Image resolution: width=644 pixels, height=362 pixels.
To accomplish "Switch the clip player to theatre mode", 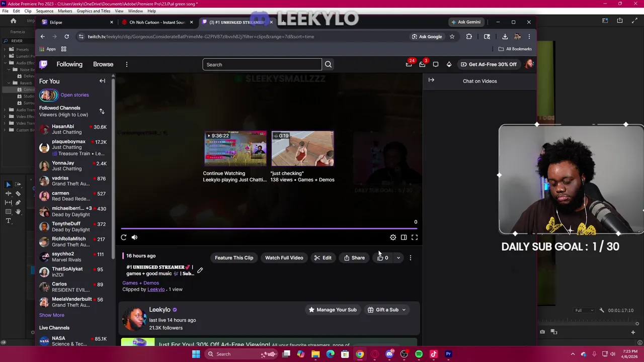I will coord(404,237).
